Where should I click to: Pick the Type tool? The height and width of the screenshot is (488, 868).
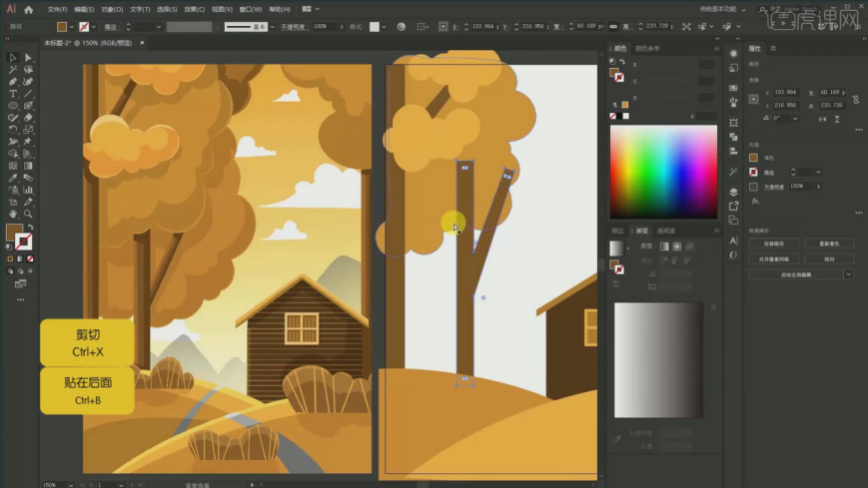coord(13,94)
